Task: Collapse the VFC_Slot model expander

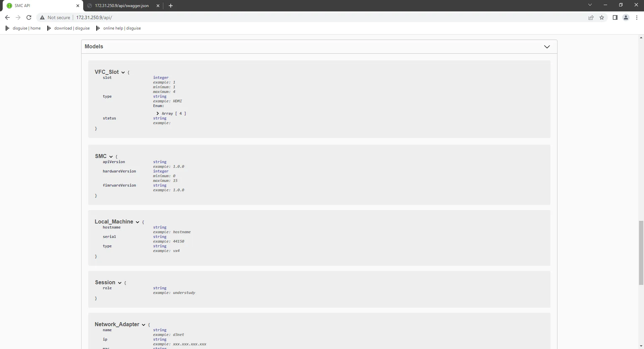Action: (123, 72)
